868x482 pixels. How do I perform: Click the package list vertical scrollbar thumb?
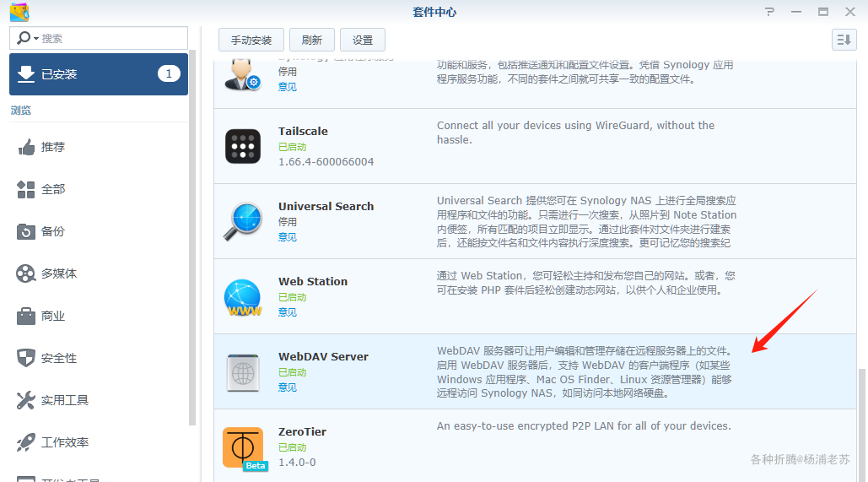861,425
